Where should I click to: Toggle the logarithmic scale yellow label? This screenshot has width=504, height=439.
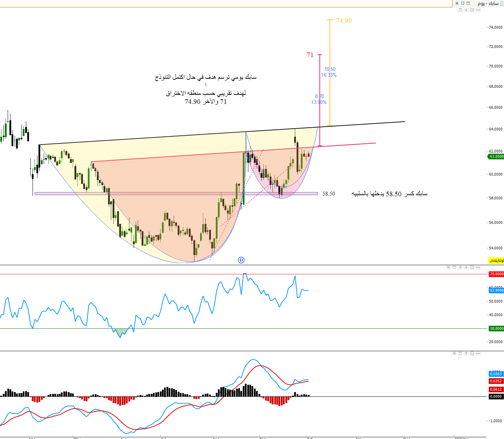[x=496, y=261]
